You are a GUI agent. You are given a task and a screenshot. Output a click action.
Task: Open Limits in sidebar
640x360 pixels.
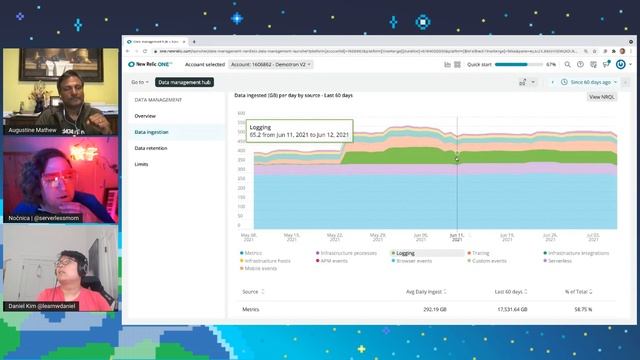(x=141, y=164)
